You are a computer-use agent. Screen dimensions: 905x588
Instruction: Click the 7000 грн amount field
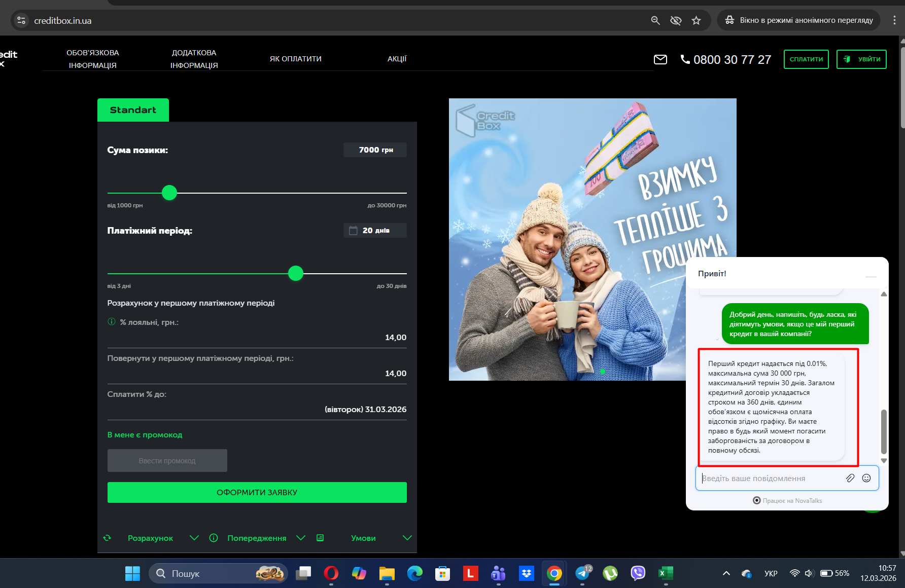(375, 150)
